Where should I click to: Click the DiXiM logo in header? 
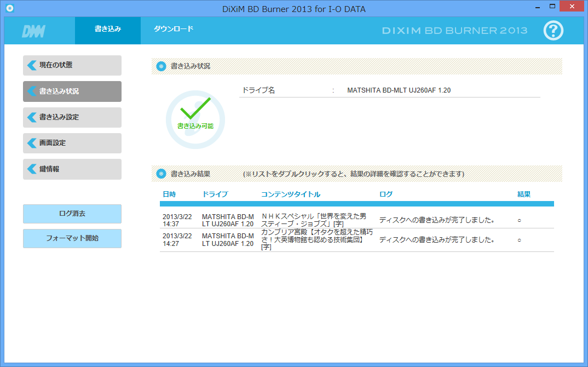coord(34,31)
